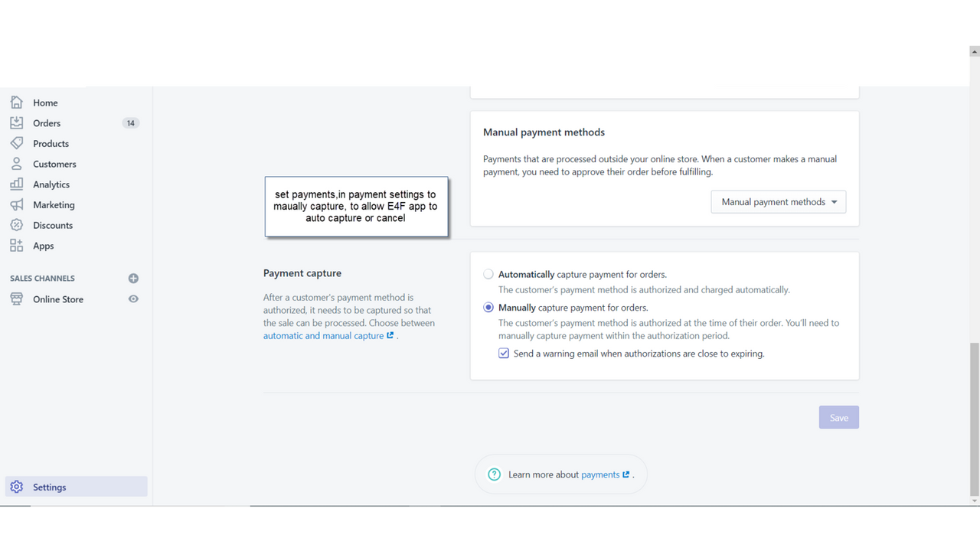Image resolution: width=980 pixels, height=551 pixels.
Task: Toggle Online Store visibility eye icon
Action: click(133, 298)
